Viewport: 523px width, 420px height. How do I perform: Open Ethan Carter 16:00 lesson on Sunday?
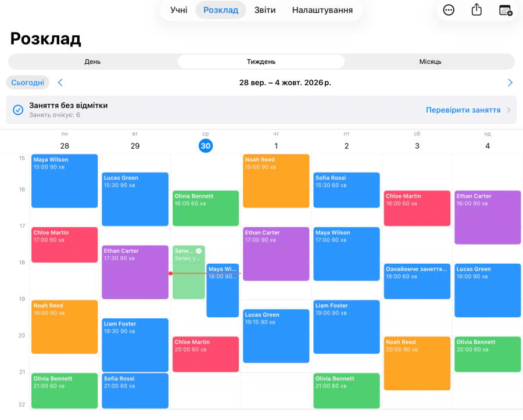pyautogui.click(x=488, y=217)
